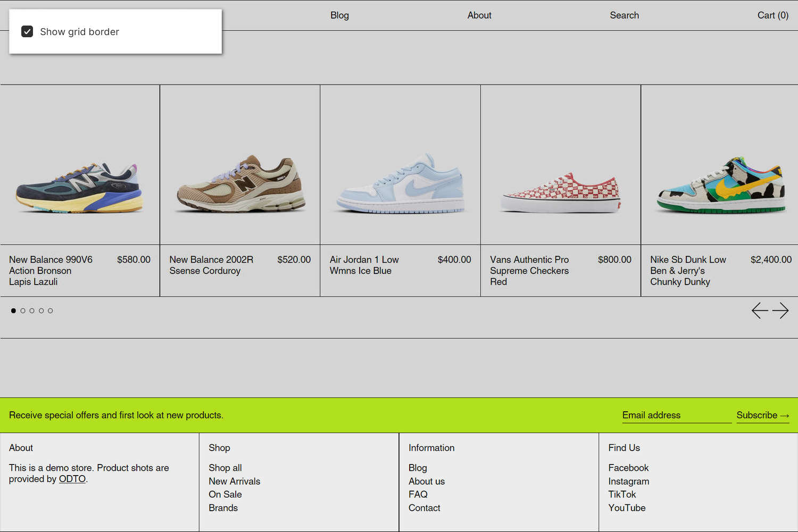Select the third carousel pagination dot
798x532 pixels.
[x=32, y=310]
